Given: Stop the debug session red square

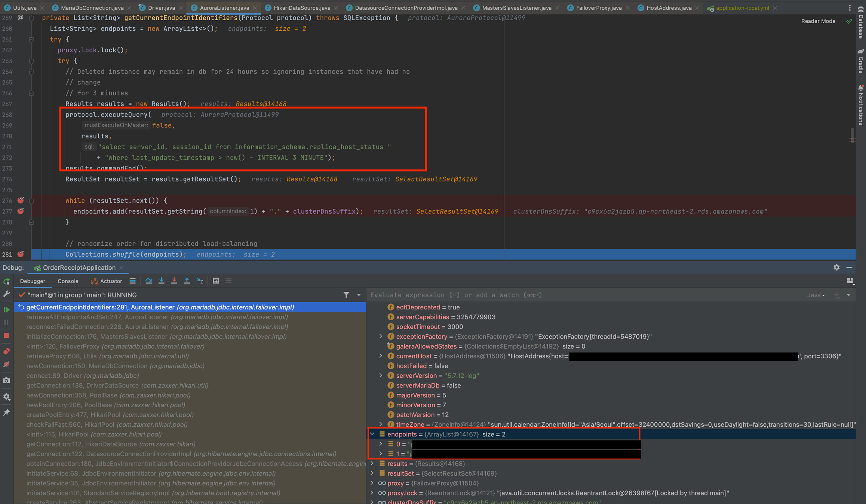Looking at the screenshot, I should tap(6, 336).
